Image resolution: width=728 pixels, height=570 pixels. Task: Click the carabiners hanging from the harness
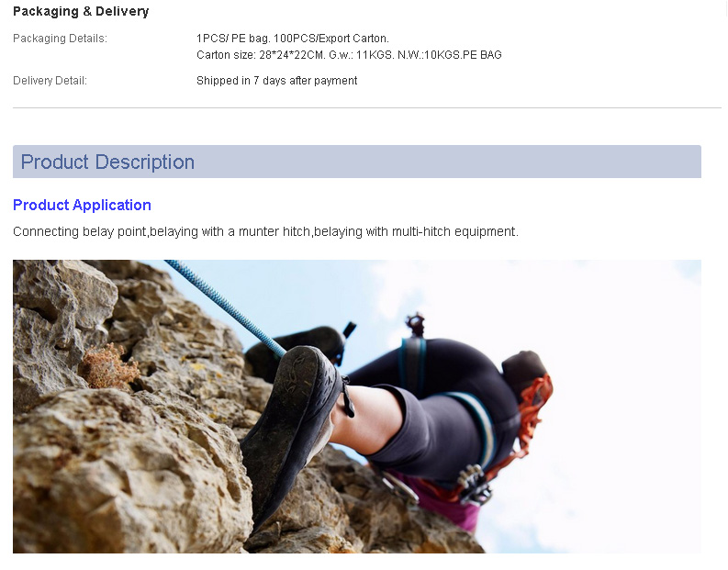(473, 486)
